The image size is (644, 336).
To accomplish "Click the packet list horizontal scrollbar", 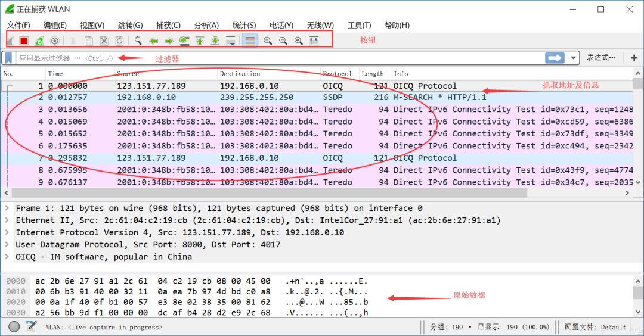I will [270, 193].
